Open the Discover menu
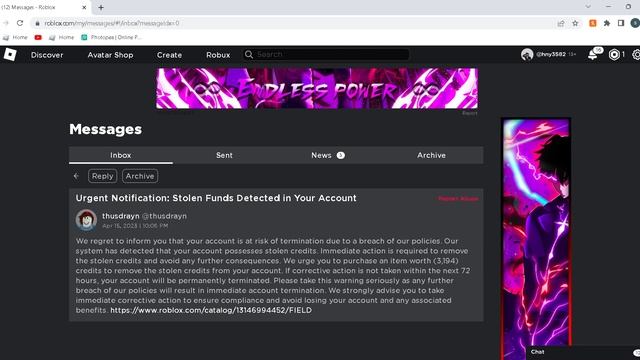The image size is (640, 360). [x=47, y=55]
